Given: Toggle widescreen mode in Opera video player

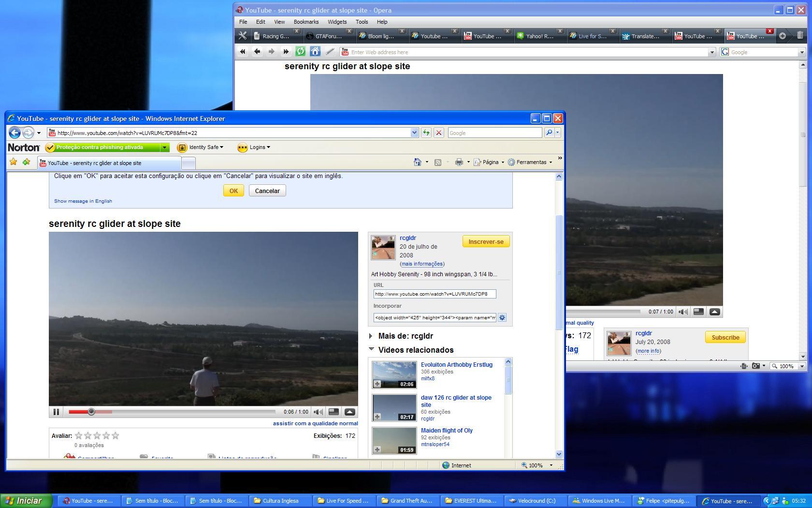Looking at the screenshot, I should [x=698, y=312].
